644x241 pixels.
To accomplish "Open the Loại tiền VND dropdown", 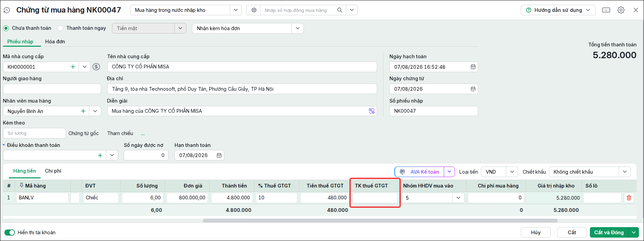I will (512, 172).
